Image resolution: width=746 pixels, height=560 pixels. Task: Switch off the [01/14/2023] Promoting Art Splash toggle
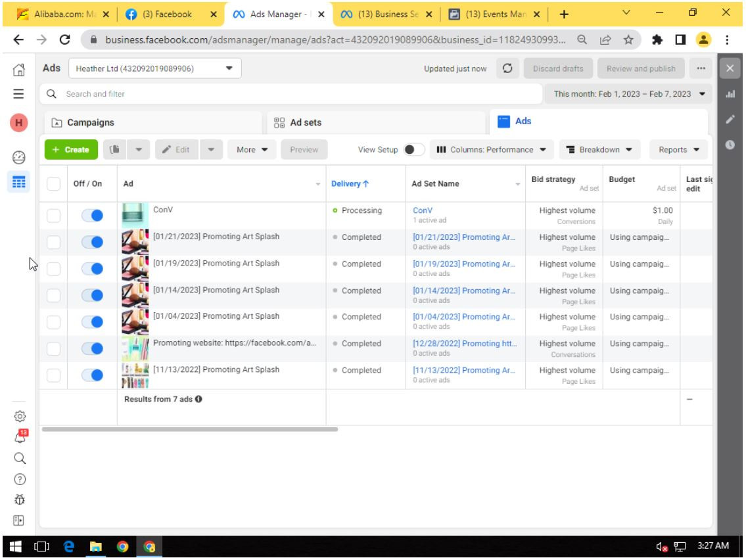[92, 296]
